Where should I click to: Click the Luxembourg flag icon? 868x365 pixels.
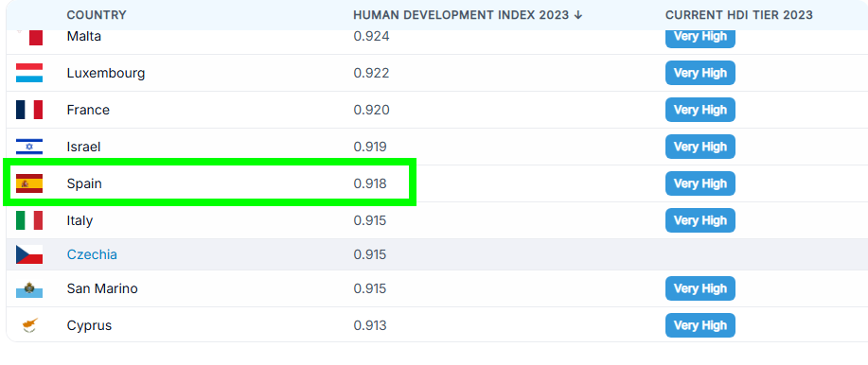pos(29,73)
